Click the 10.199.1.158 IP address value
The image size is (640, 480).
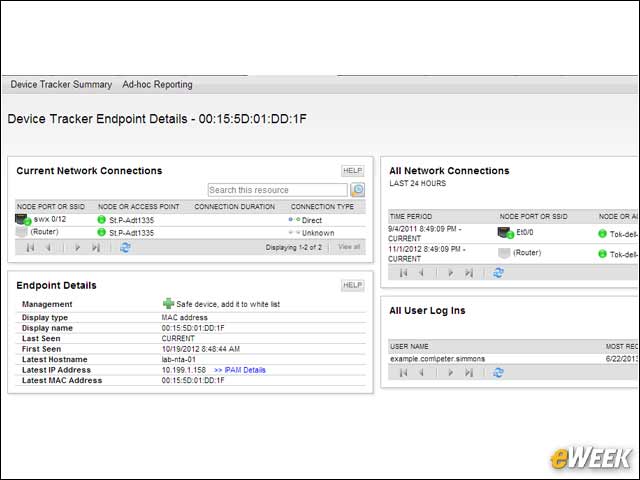pyautogui.click(x=184, y=370)
